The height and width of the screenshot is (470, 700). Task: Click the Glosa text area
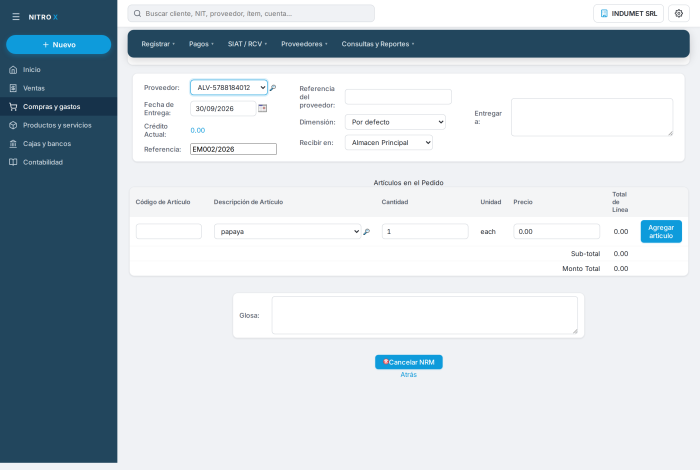425,315
